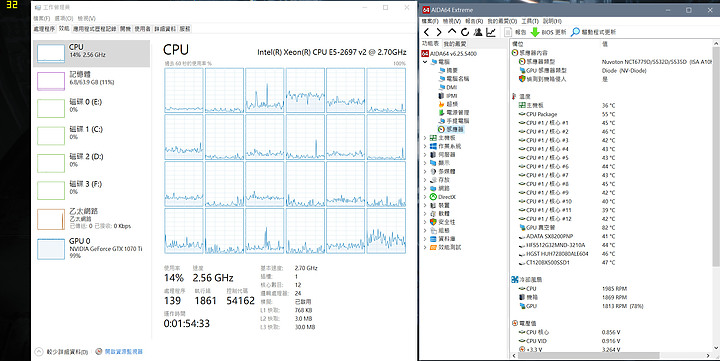The width and height of the screenshot is (720, 361).
Task: Click the 效能測試 benchmark icon in tree
Action: [433, 247]
